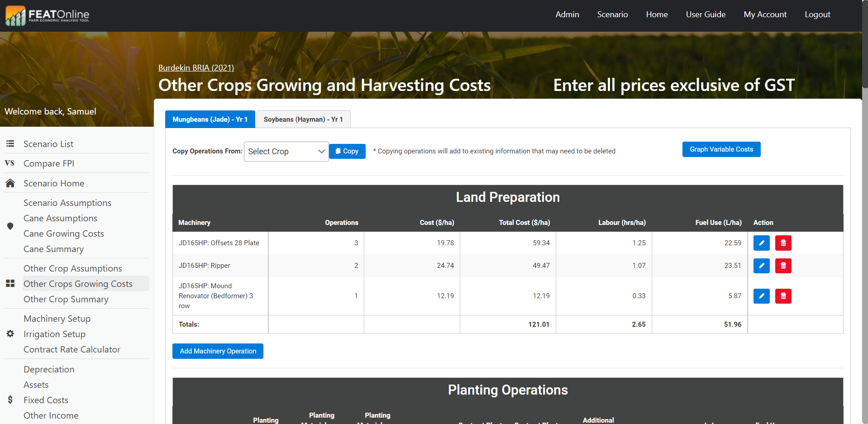Click the edit pencil for JD165HP Ripper

(761, 266)
